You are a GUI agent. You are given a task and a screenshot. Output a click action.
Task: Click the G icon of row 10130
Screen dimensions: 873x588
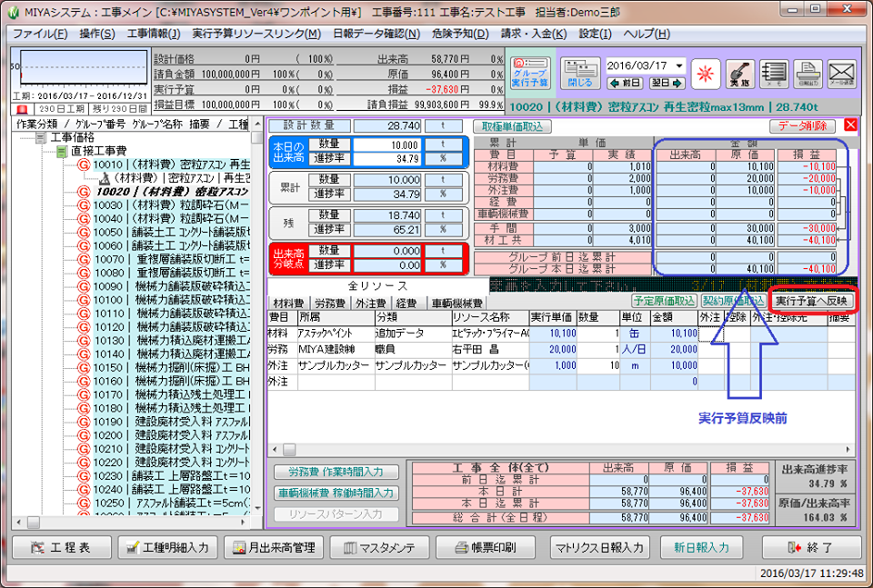[83, 341]
